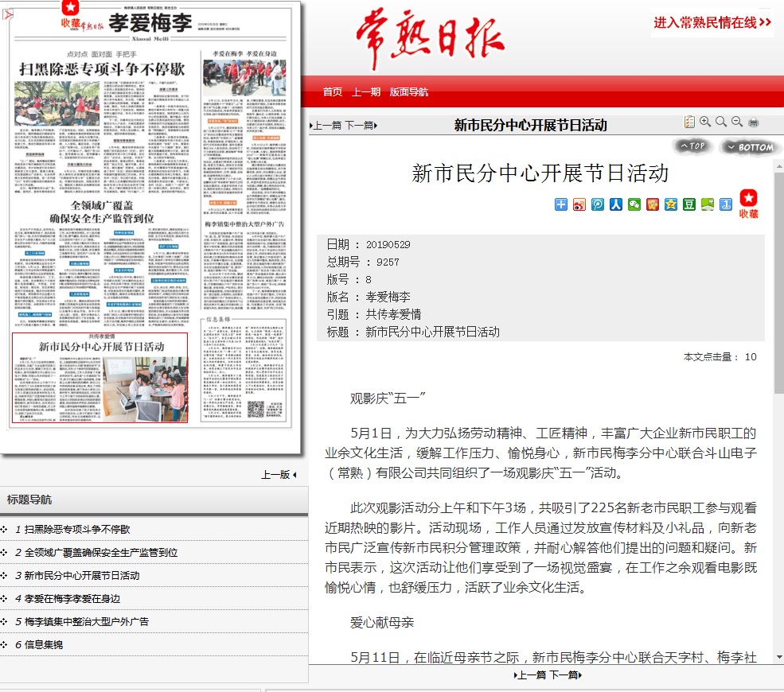The width and height of the screenshot is (784, 692).
Task: Go to 上一篇 below the article
Action: (530, 675)
